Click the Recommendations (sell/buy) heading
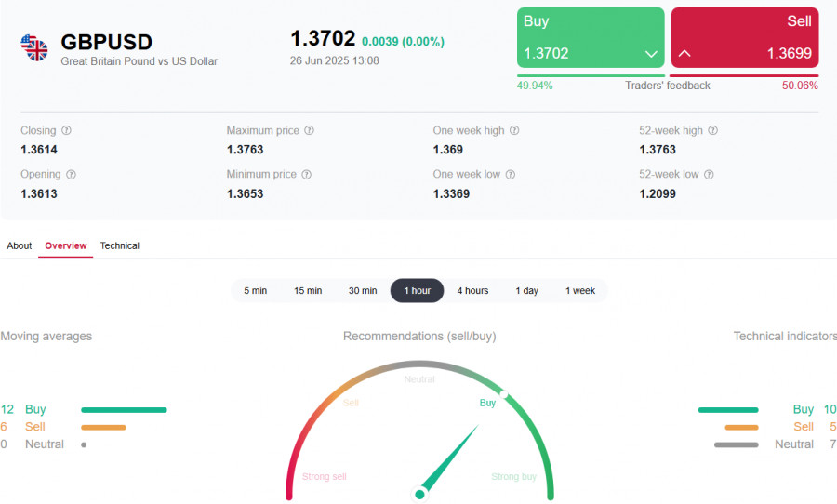Screen dimensions: 837x504 click(x=419, y=337)
